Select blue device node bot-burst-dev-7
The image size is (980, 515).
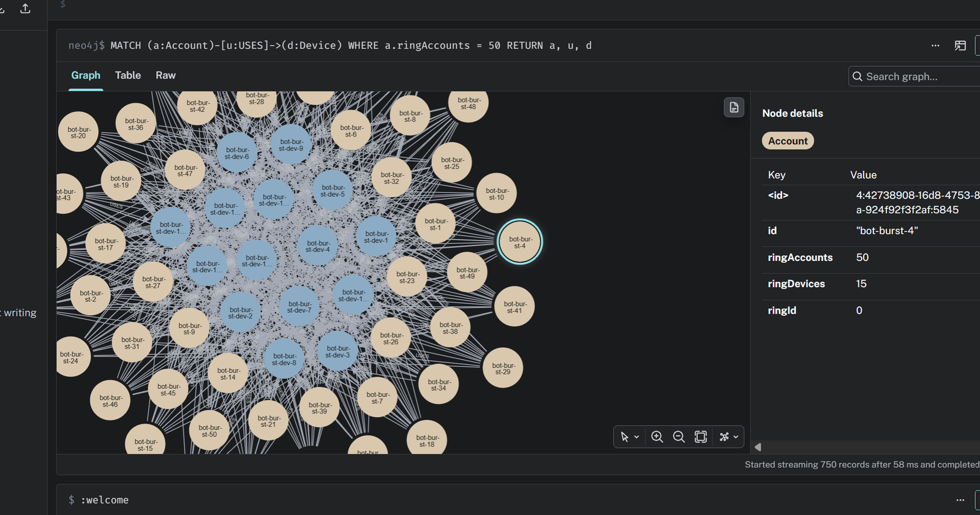pyautogui.click(x=300, y=306)
